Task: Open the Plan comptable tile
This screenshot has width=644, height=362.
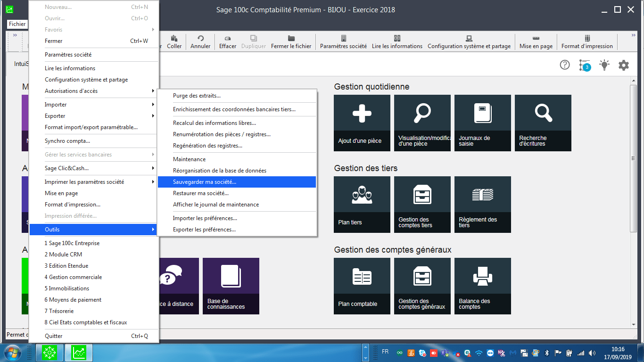Action: 362,286
